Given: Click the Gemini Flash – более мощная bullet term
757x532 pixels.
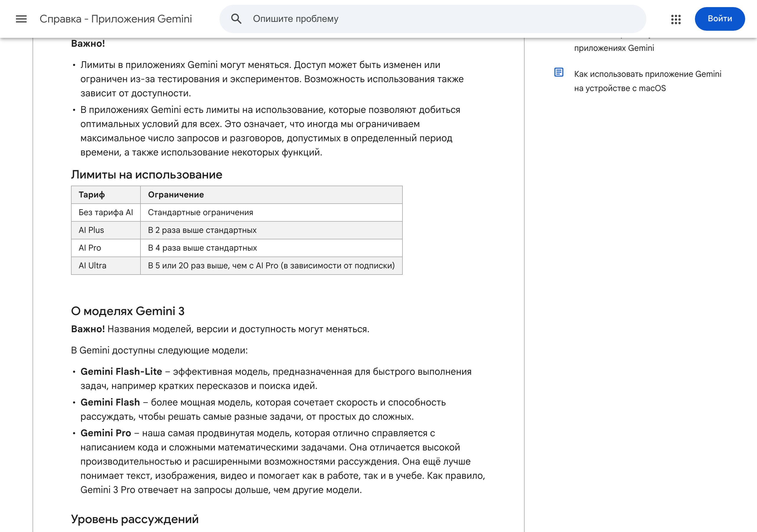Looking at the screenshot, I should point(110,403).
